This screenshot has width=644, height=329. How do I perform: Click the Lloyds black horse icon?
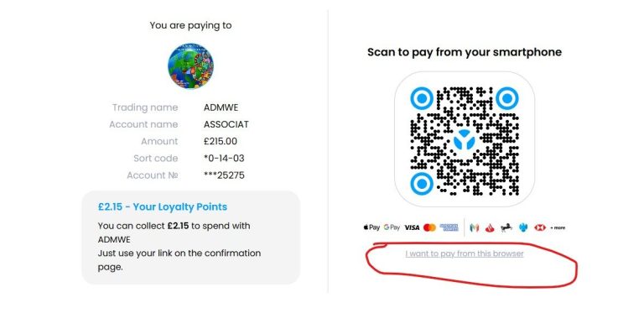click(x=506, y=227)
